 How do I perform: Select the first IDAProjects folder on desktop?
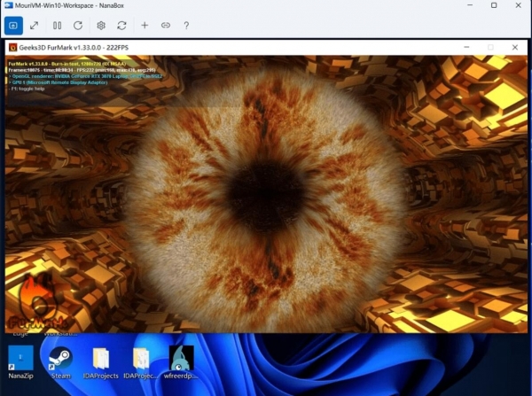(101, 361)
